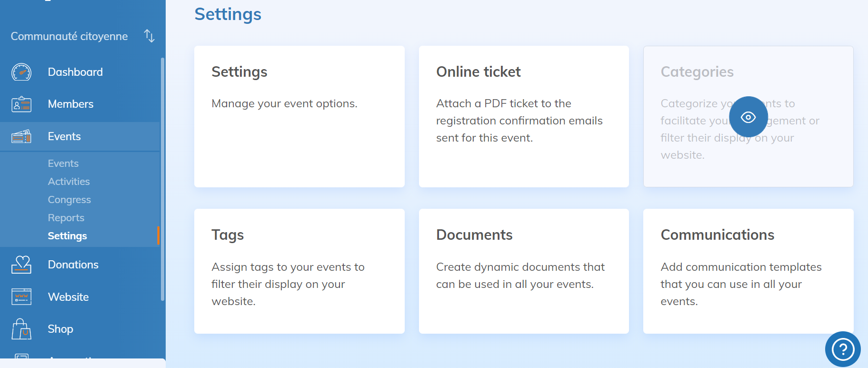Click the Members ID card icon
The image size is (868, 368).
coord(21,104)
